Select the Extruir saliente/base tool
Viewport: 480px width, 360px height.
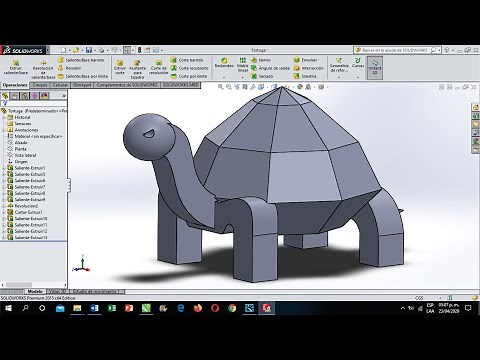click(15, 67)
